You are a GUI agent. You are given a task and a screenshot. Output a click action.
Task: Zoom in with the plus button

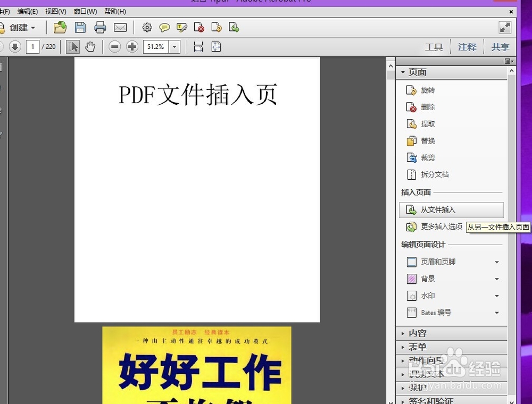(x=132, y=47)
